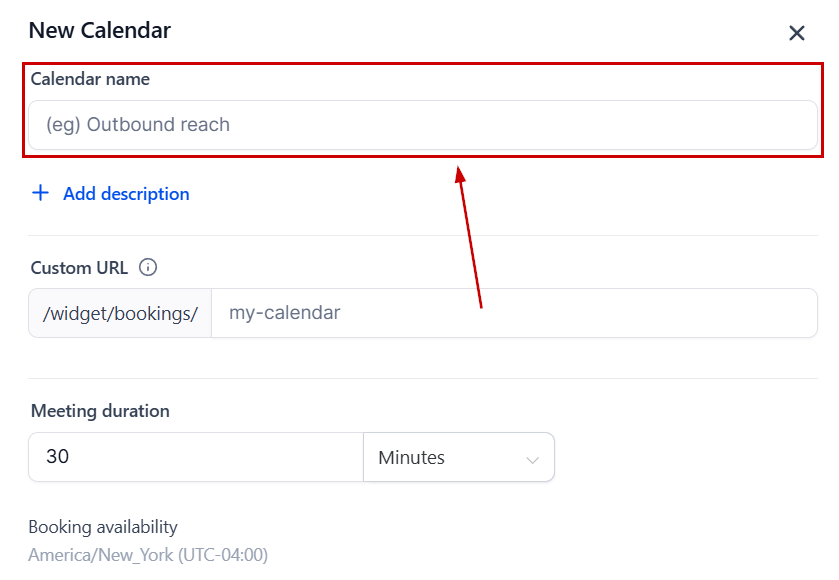Screen dimensions: 839x580
Task: Click the Add description link
Action: 126,194
